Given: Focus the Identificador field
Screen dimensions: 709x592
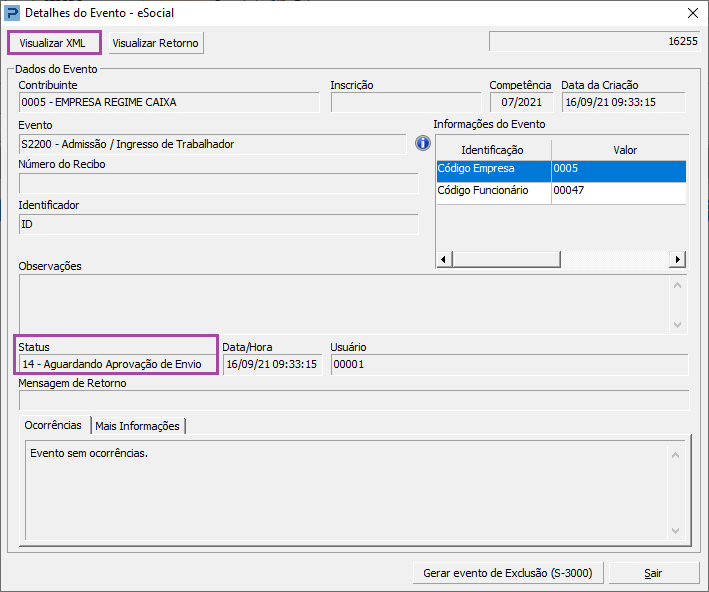Looking at the screenshot, I should pyautogui.click(x=218, y=224).
